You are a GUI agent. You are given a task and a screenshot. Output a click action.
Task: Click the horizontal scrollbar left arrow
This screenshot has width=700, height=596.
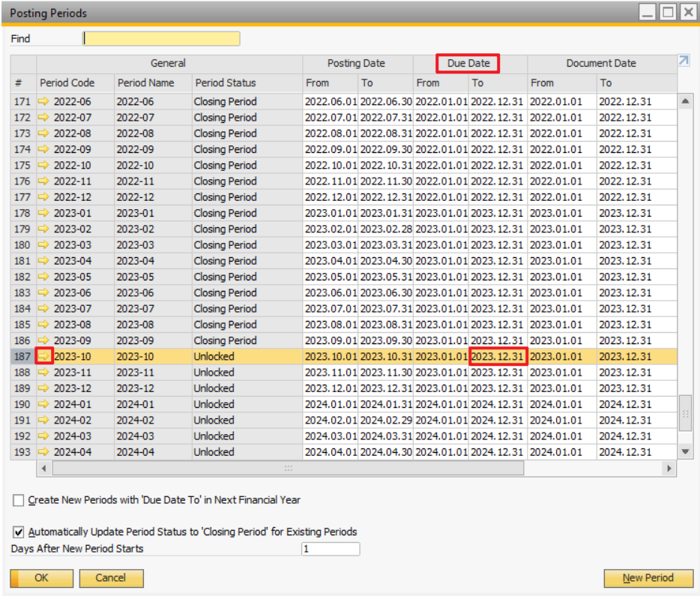click(x=43, y=469)
